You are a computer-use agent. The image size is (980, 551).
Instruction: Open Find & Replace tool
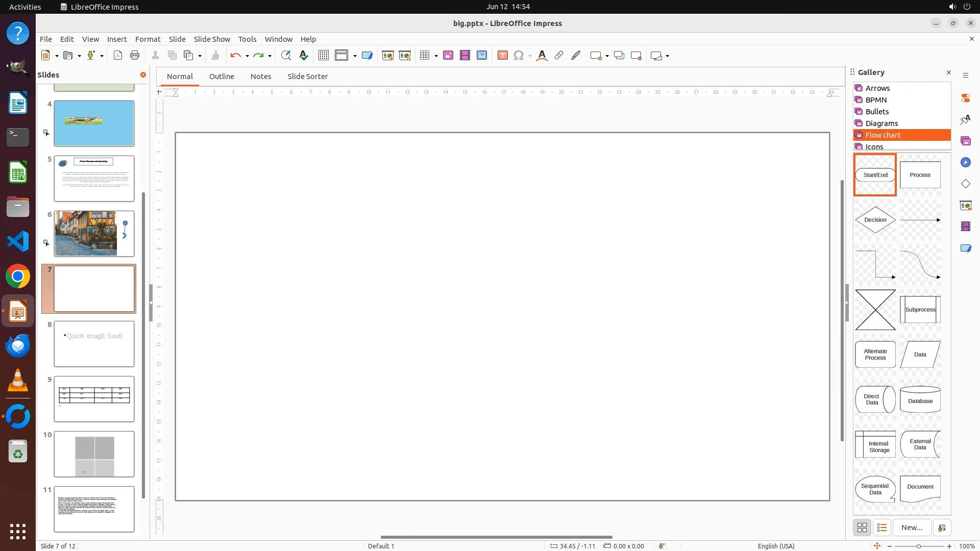(286, 56)
